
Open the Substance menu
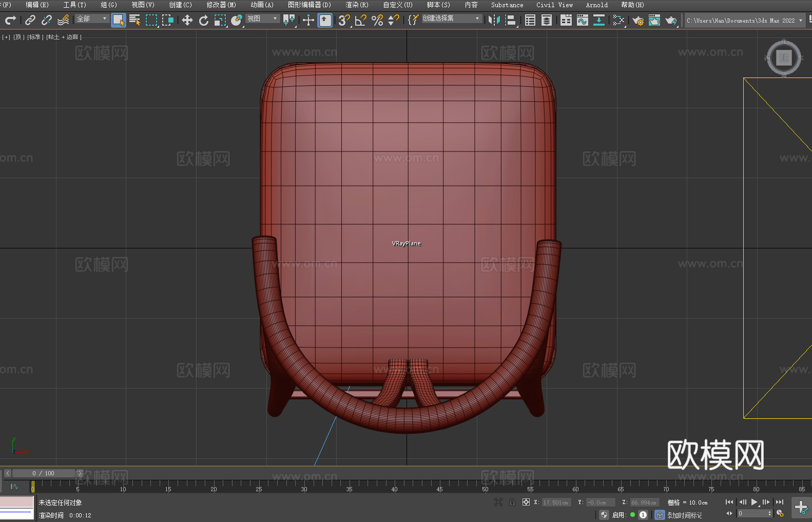pyautogui.click(x=507, y=5)
